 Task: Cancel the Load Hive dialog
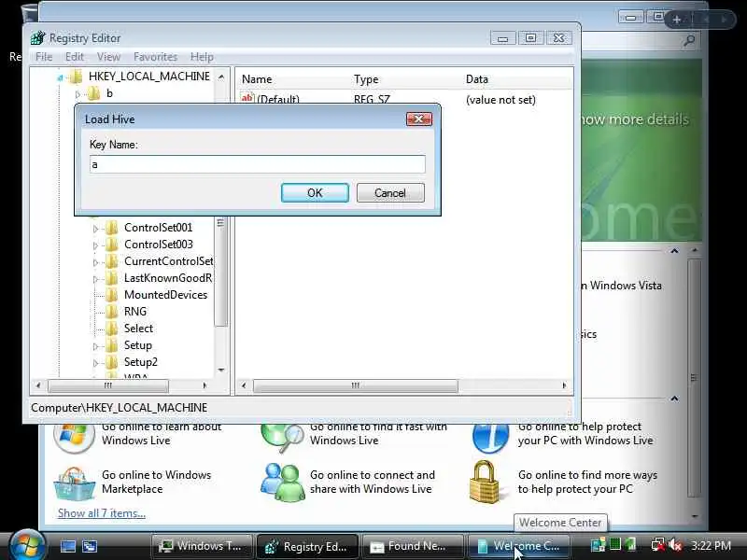[390, 193]
